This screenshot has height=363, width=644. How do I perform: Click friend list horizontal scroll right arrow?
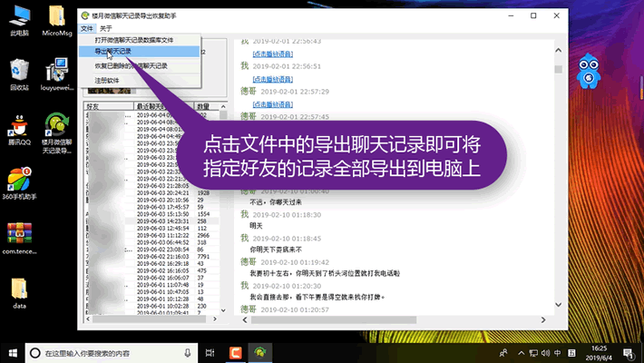click(x=215, y=319)
